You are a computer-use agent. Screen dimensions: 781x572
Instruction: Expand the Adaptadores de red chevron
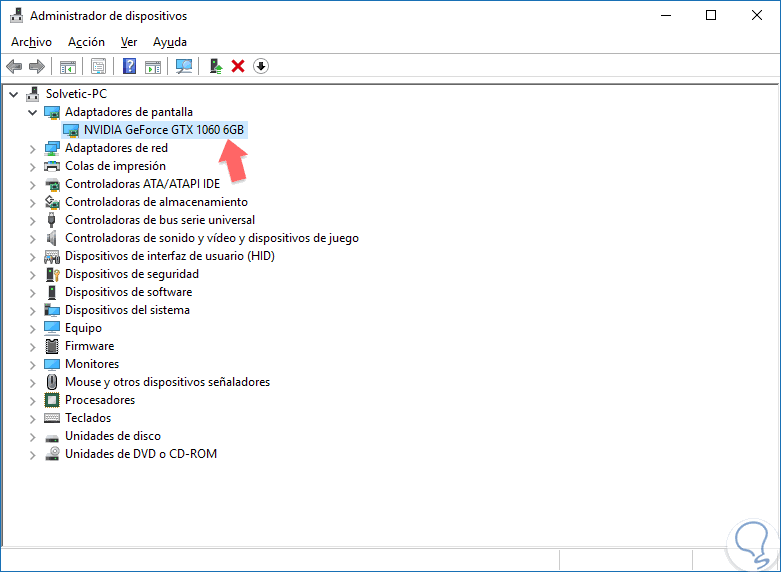click(x=32, y=148)
